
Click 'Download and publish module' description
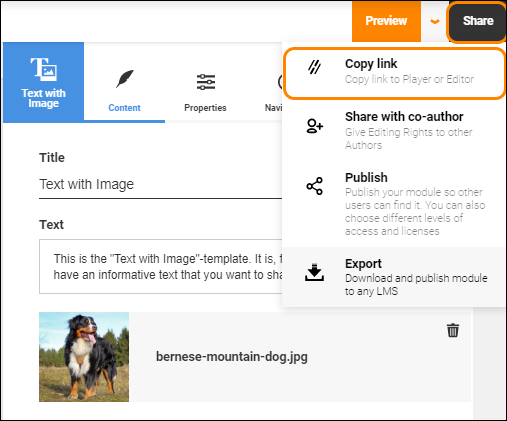pos(416,285)
